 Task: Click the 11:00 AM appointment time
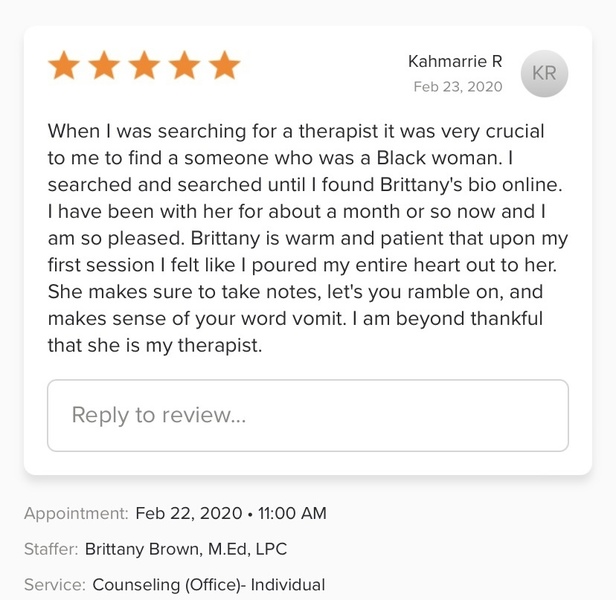292,513
